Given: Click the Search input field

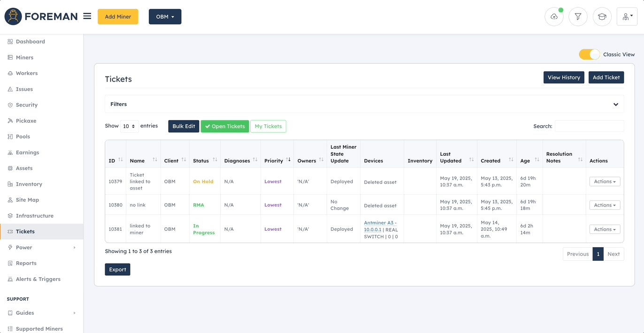Looking at the screenshot, I should 589,126.
